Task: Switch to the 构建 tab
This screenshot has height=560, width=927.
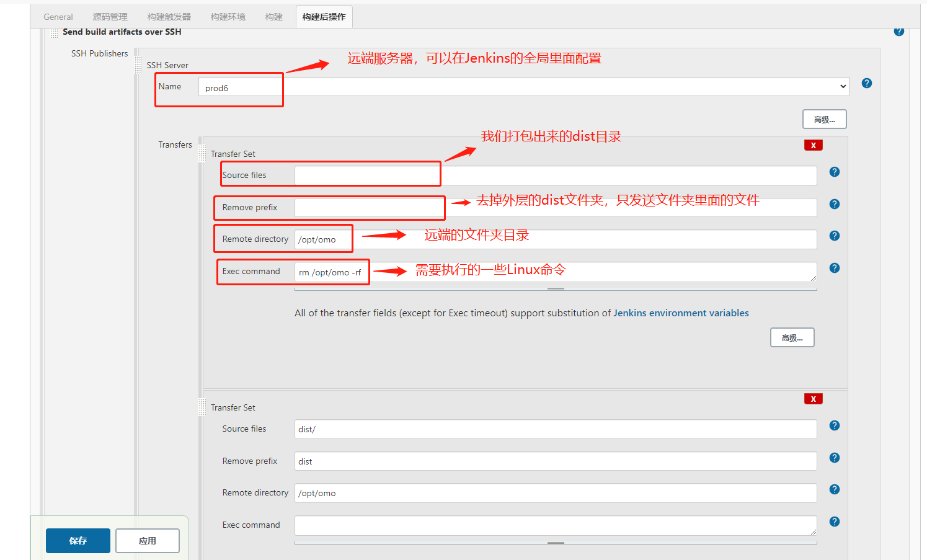Action: click(x=274, y=17)
